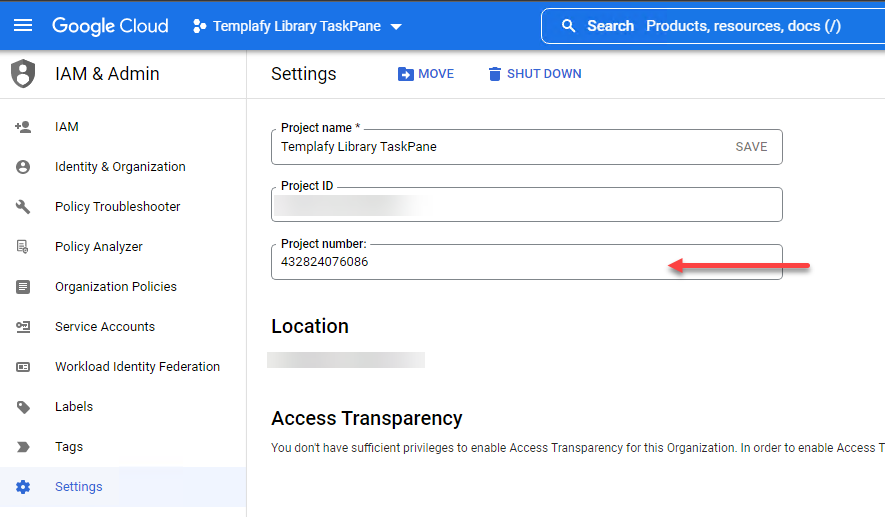885x517 pixels.
Task: Click the IAM add-person icon
Action: (x=23, y=127)
